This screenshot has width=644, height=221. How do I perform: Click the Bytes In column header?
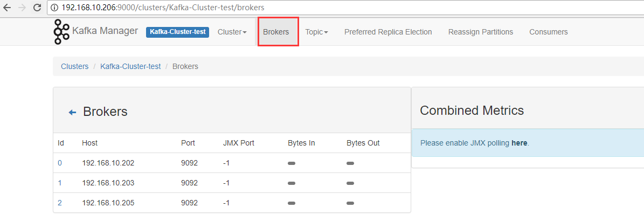tap(301, 143)
